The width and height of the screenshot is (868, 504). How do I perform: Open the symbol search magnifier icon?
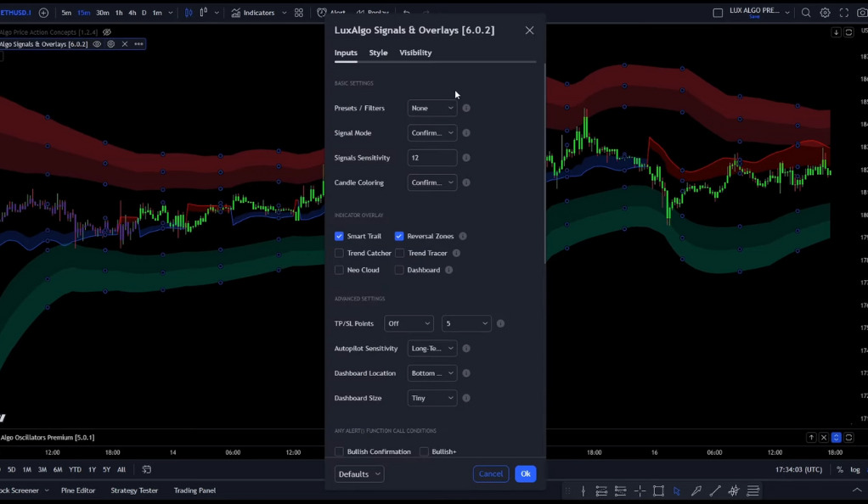pyautogui.click(x=806, y=12)
